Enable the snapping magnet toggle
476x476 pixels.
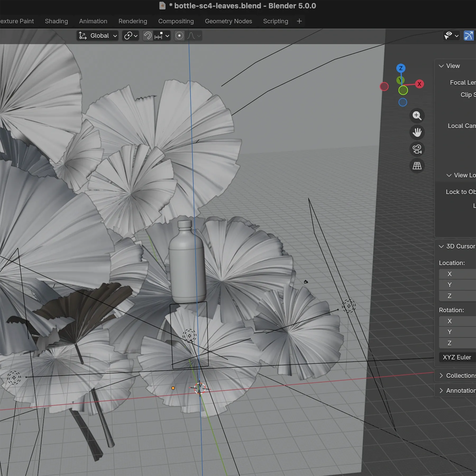click(147, 36)
